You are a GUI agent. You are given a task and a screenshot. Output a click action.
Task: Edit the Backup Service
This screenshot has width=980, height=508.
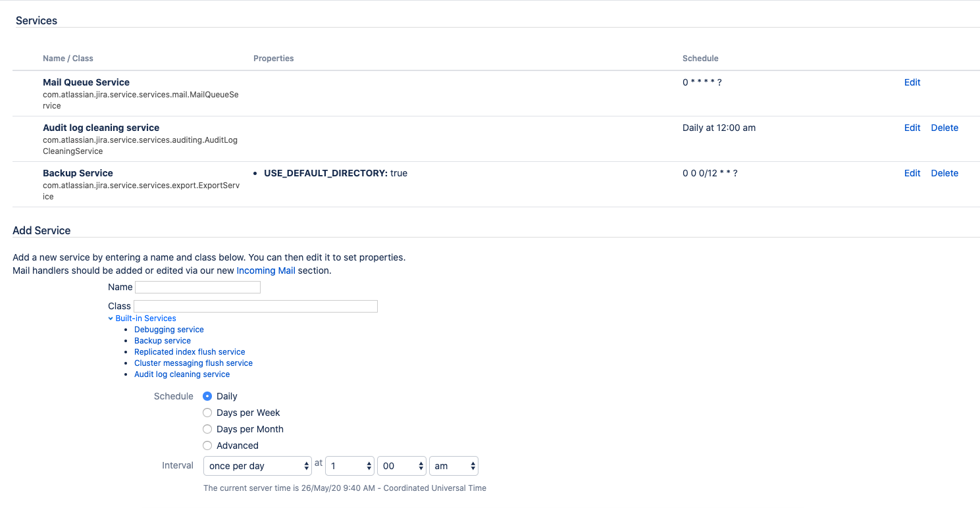click(x=912, y=173)
